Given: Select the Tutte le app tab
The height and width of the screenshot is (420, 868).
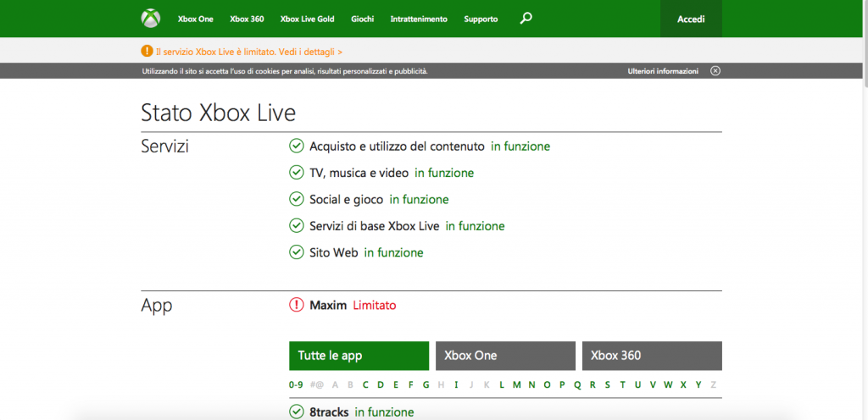Looking at the screenshot, I should coord(359,356).
